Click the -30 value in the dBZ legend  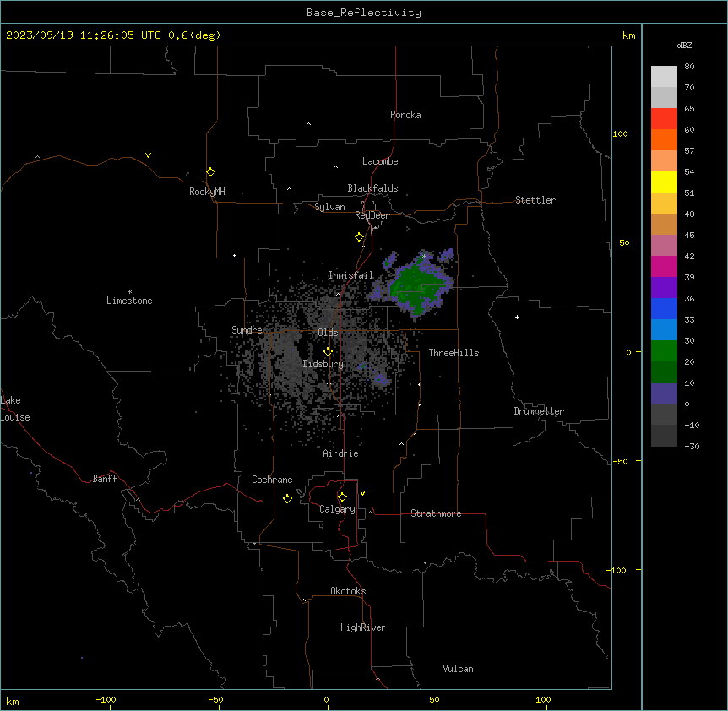pyautogui.click(x=692, y=446)
